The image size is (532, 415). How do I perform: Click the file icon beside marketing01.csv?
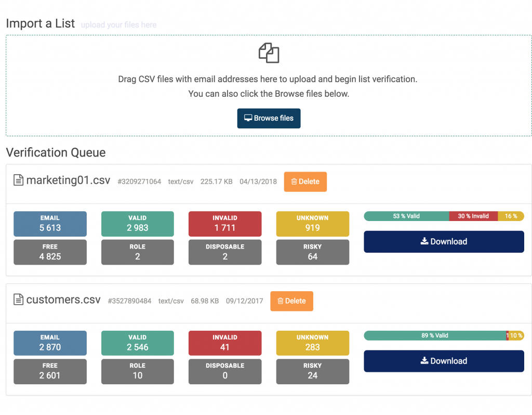pyautogui.click(x=18, y=180)
